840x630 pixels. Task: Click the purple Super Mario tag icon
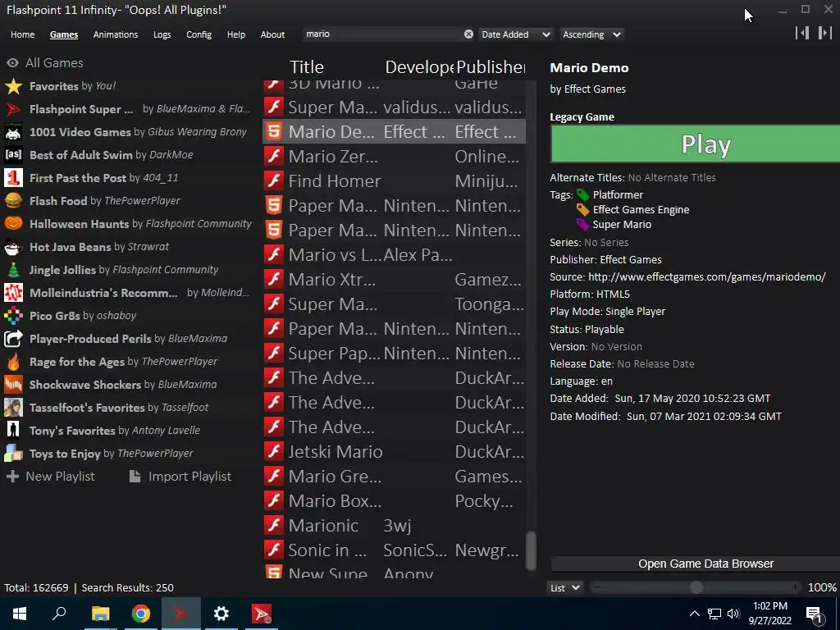pyautogui.click(x=583, y=225)
